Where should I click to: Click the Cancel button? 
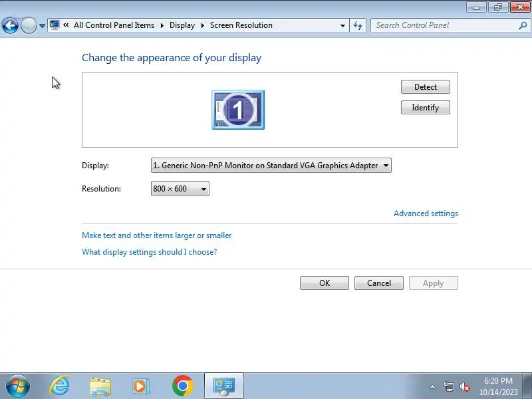tap(379, 283)
